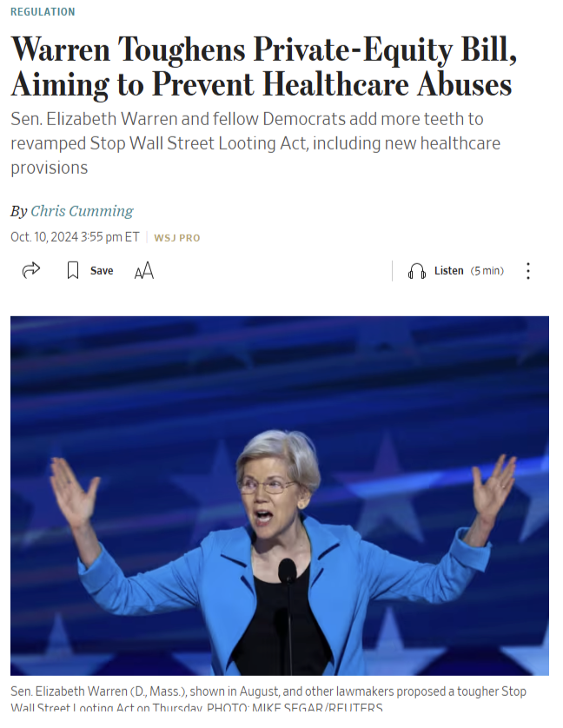Click the 5 min audio duration label

[x=487, y=271]
